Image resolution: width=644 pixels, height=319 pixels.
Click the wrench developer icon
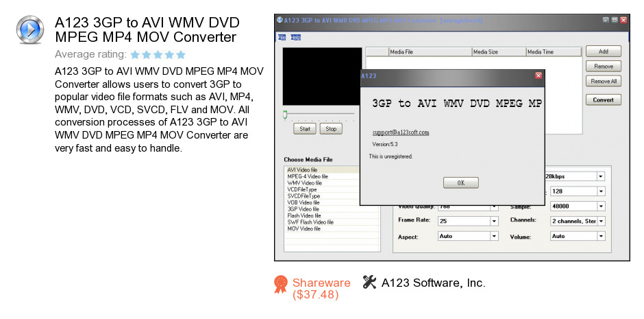pos(370,282)
